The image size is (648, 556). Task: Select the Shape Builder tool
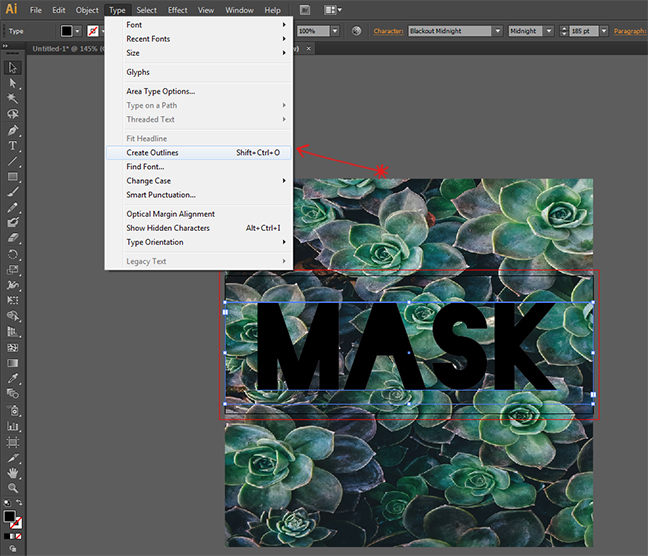pyautogui.click(x=13, y=316)
